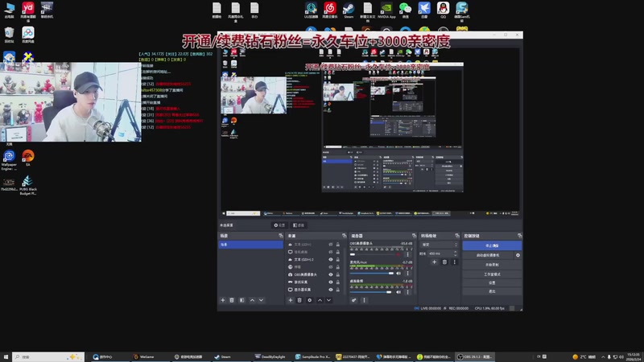The image size is (644, 362).
Task: Remove the current scene transition
Action: click(x=444, y=262)
